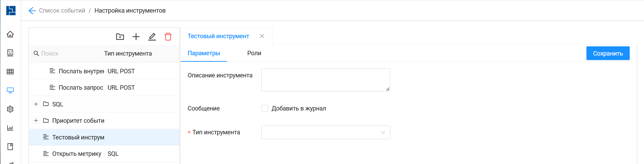The image size is (644, 164).
Task: Expand the SQL folder
Action: click(36, 104)
